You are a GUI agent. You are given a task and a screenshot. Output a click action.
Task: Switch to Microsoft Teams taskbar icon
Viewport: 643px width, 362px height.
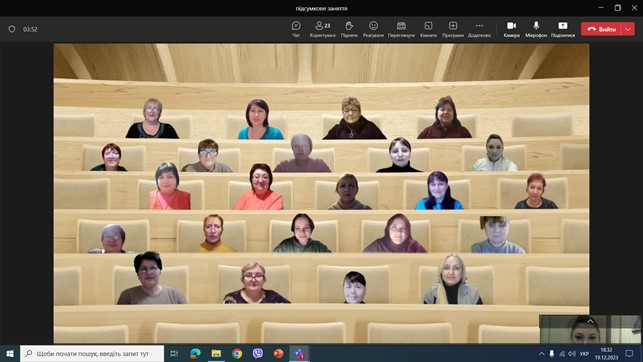tap(299, 353)
